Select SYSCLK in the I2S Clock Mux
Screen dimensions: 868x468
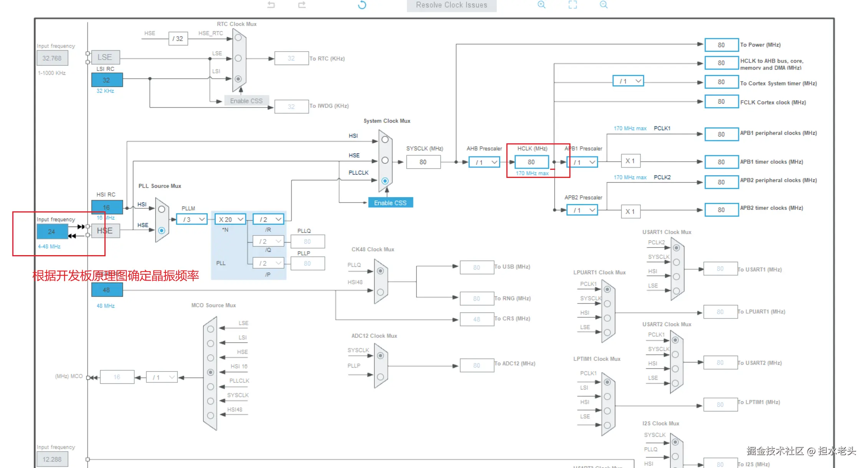(x=675, y=442)
